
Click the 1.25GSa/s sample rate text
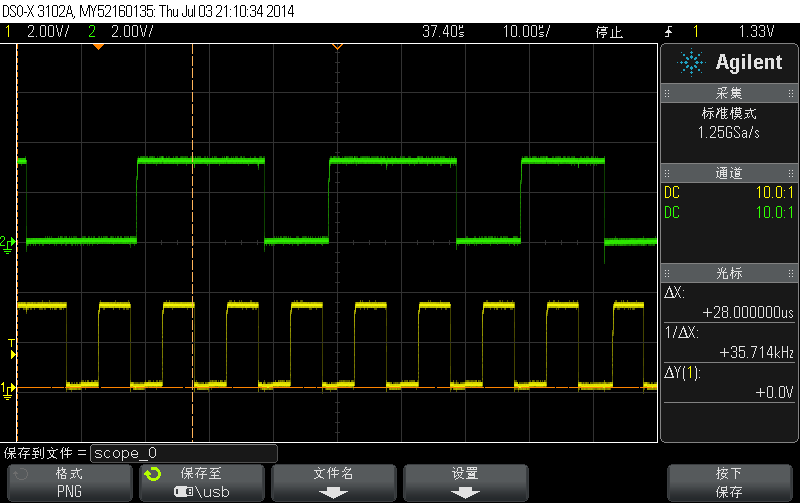(x=729, y=133)
